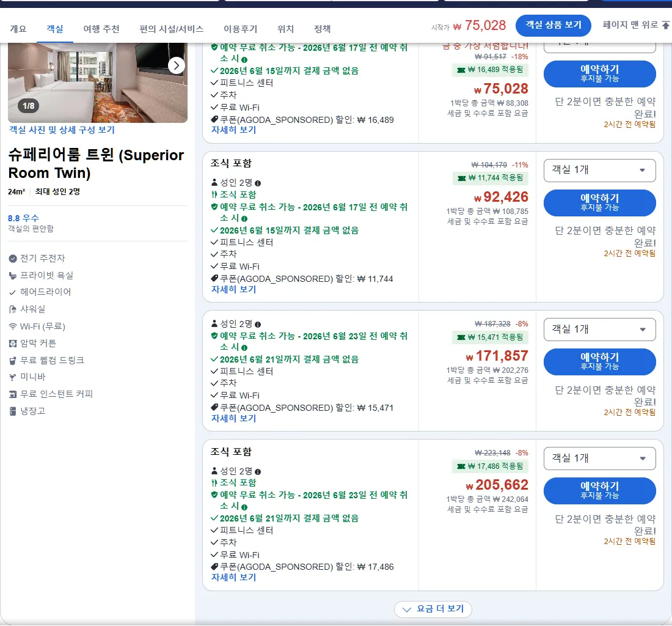
Task: Click the ₩205,662 price
Action: (x=497, y=485)
